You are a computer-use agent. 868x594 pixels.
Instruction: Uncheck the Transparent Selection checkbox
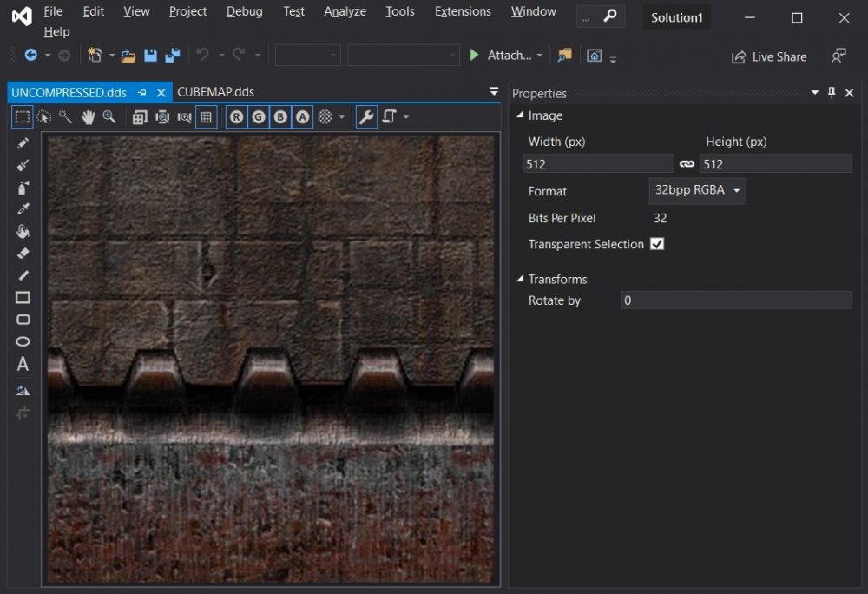(657, 244)
